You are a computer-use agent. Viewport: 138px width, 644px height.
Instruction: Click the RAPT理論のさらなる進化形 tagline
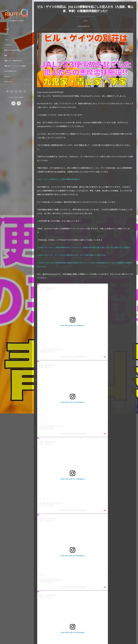[x=16, y=21]
